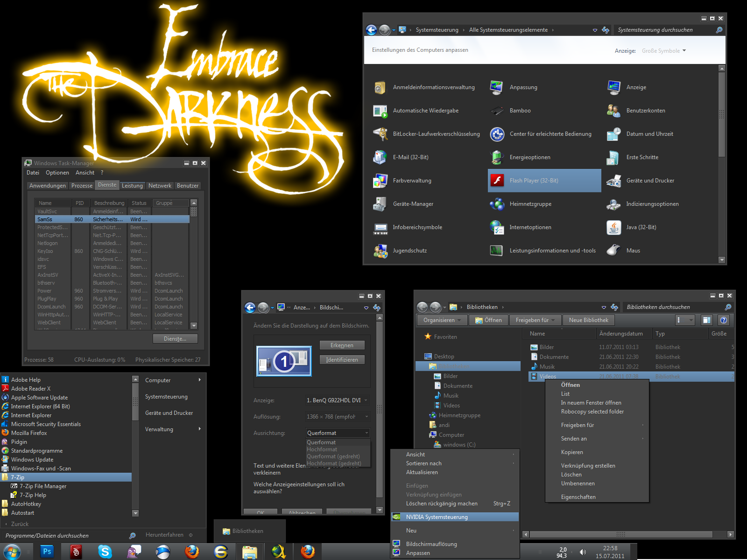Open the Auflösung resolution dropdown

[338, 417]
